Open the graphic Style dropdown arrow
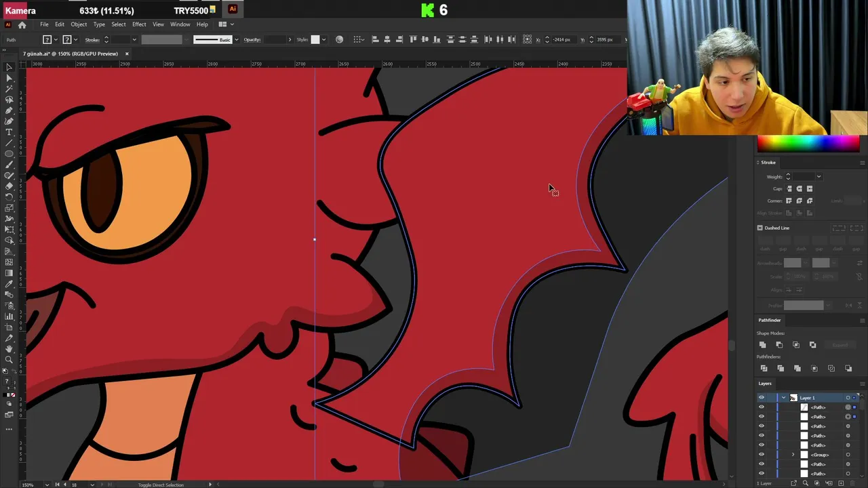 point(323,39)
